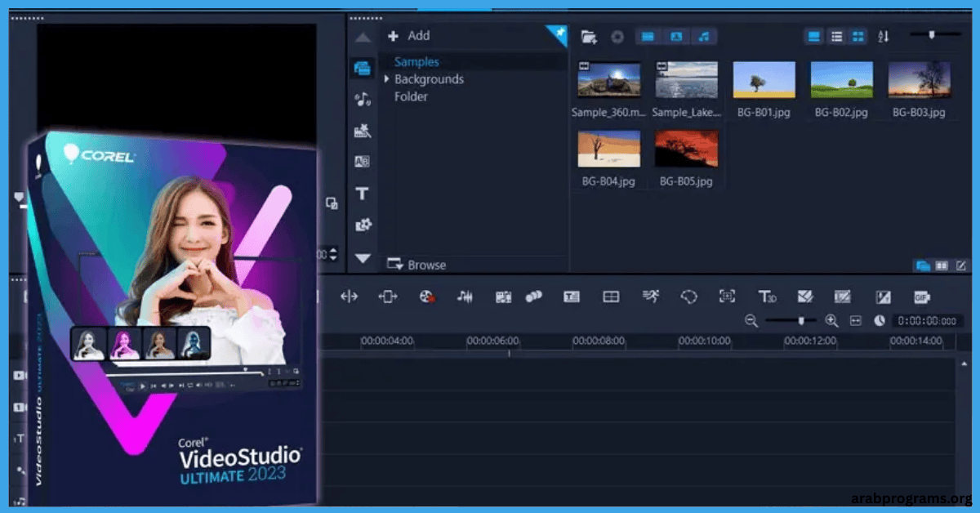Open the Template library panel icon
Screen dimensions: 980x513
pyautogui.click(x=362, y=131)
